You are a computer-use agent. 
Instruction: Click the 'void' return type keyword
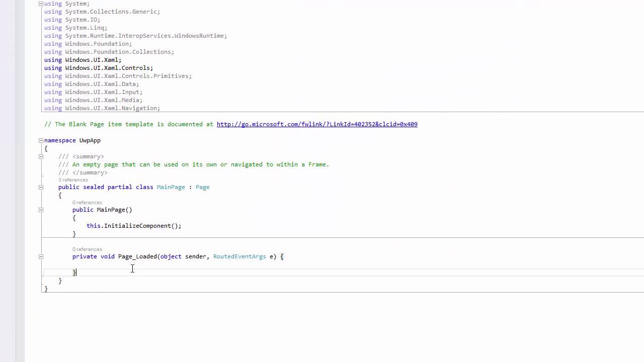pos(108,256)
